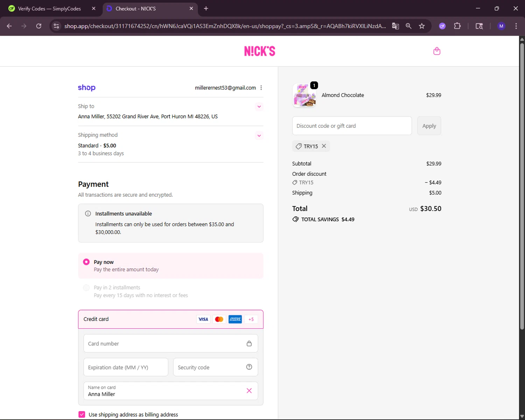Viewport: 525px width, 420px height.
Task: Click the Order discount TRY15 line
Action: 366,182
